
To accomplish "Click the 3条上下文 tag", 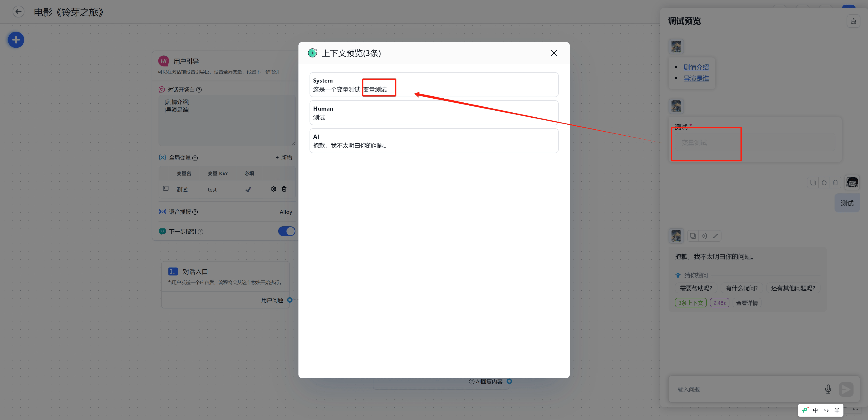I will click(691, 303).
